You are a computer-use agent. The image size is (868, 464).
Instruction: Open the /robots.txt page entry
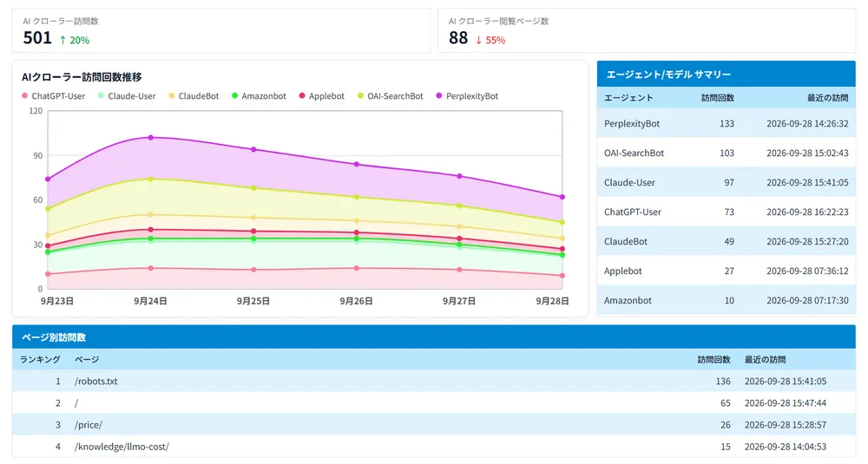[x=95, y=381]
